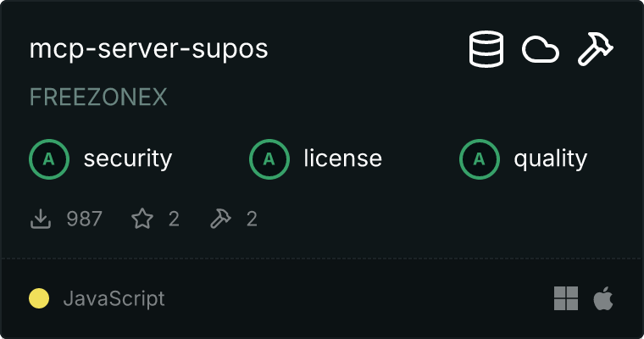The image size is (644, 339).
Task: Click the Windows platform logo
Action: [566, 298]
